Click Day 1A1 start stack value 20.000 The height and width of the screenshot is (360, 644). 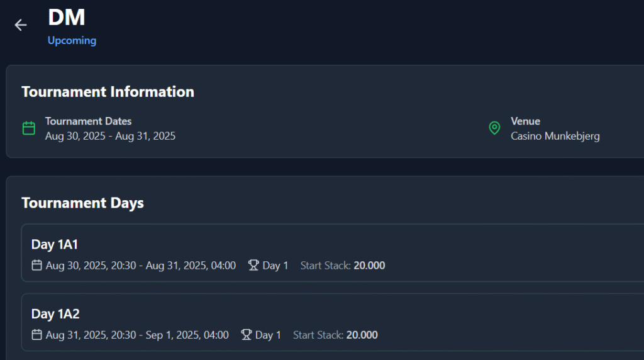(369, 266)
